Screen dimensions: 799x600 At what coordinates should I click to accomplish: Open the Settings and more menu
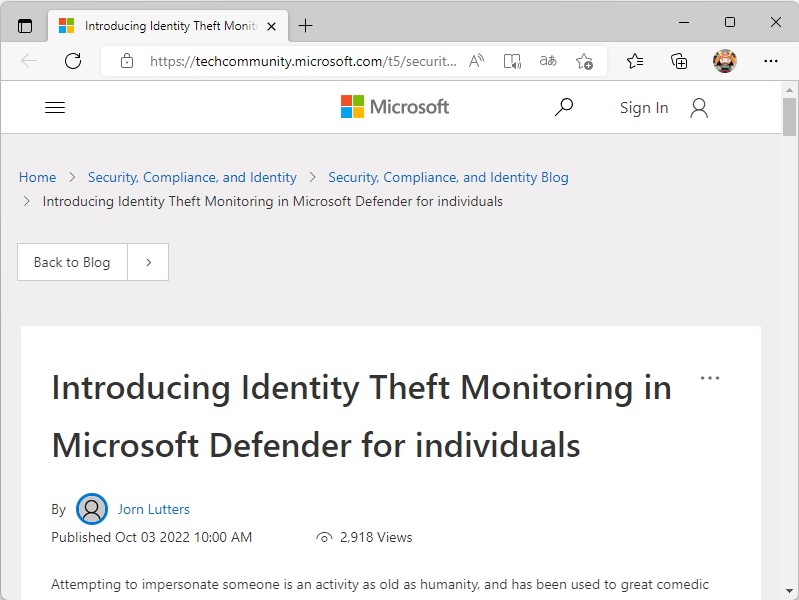[770, 61]
